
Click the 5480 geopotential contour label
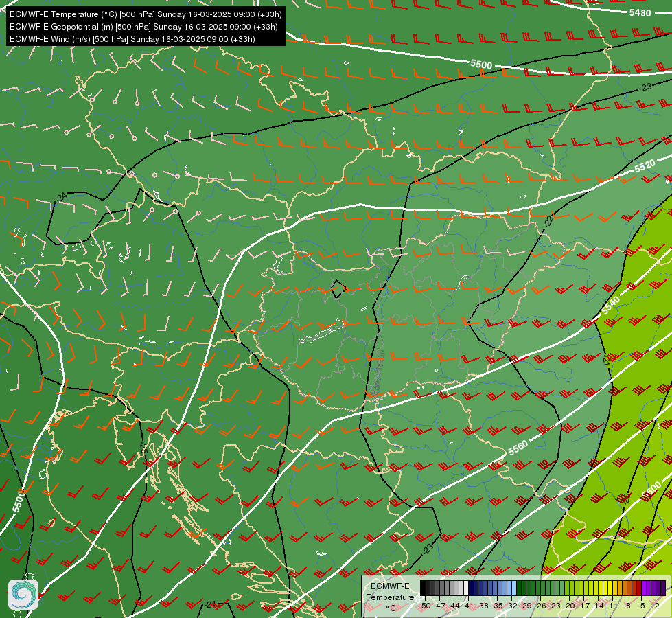(x=640, y=13)
